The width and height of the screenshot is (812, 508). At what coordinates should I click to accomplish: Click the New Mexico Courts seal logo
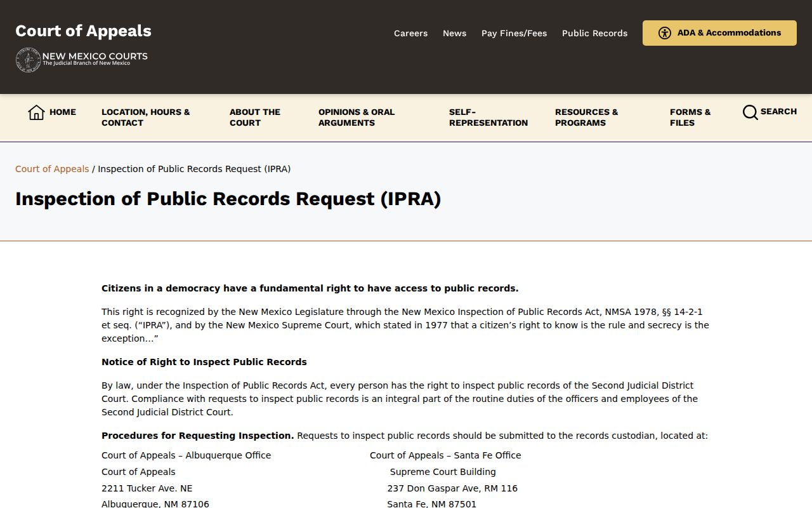tap(28, 60)
